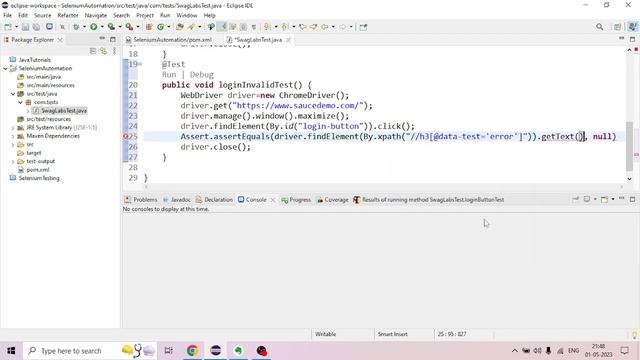Screen dimensions: 640x360
Task: Click the editor vertical scrollbar thumb
Action: click(x=629, y=146)
